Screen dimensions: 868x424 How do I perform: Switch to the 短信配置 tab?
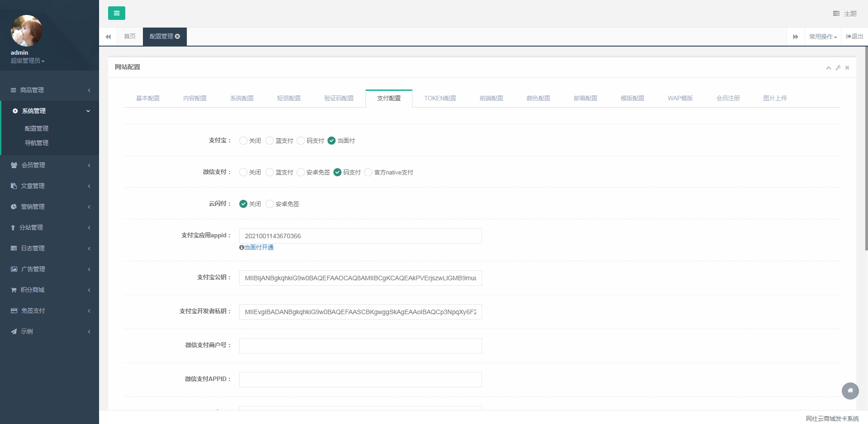click(x=289, y=98)
